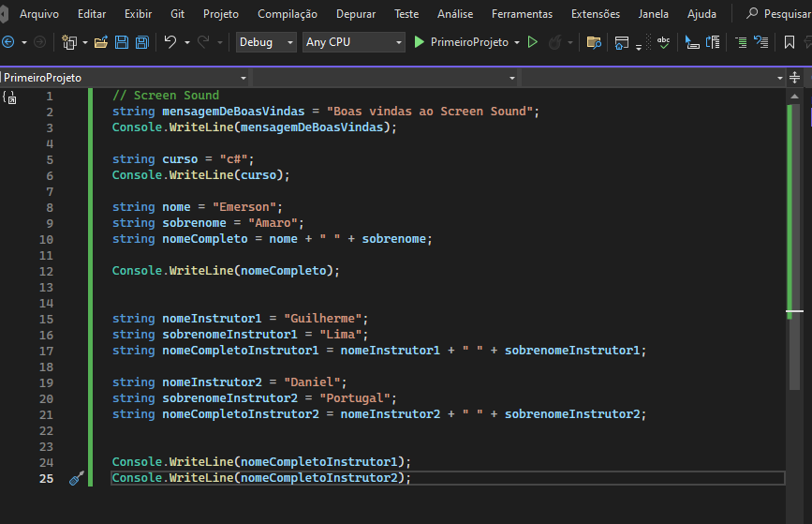
Task: Open the middle types navigation dropdown
Action: pyautogui.click(x=385, y=78)
